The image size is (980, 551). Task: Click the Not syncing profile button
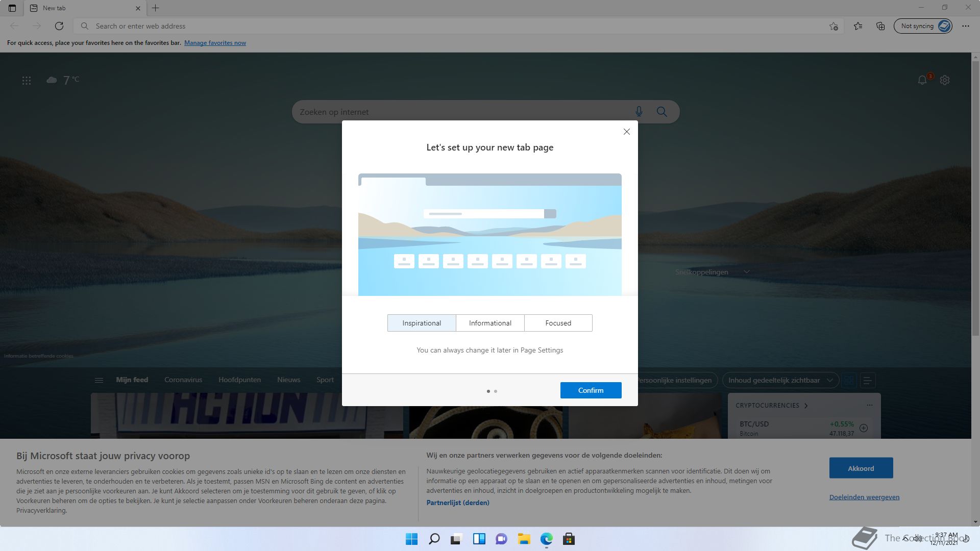pyautogui.click(x=923, y=26)
